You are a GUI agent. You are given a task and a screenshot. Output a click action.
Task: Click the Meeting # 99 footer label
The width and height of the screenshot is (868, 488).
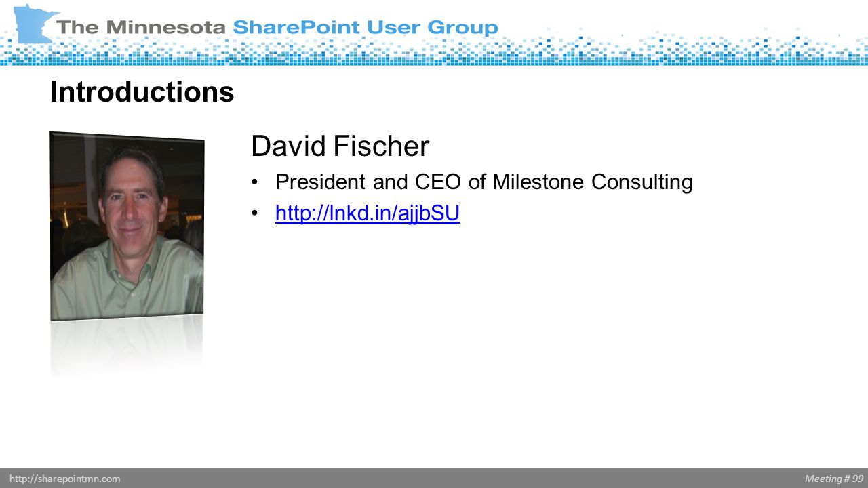point(833,479)
